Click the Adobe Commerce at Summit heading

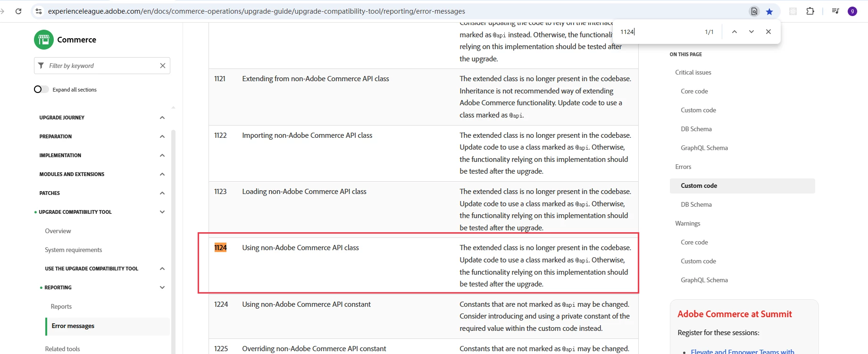(x=734, y=314)
